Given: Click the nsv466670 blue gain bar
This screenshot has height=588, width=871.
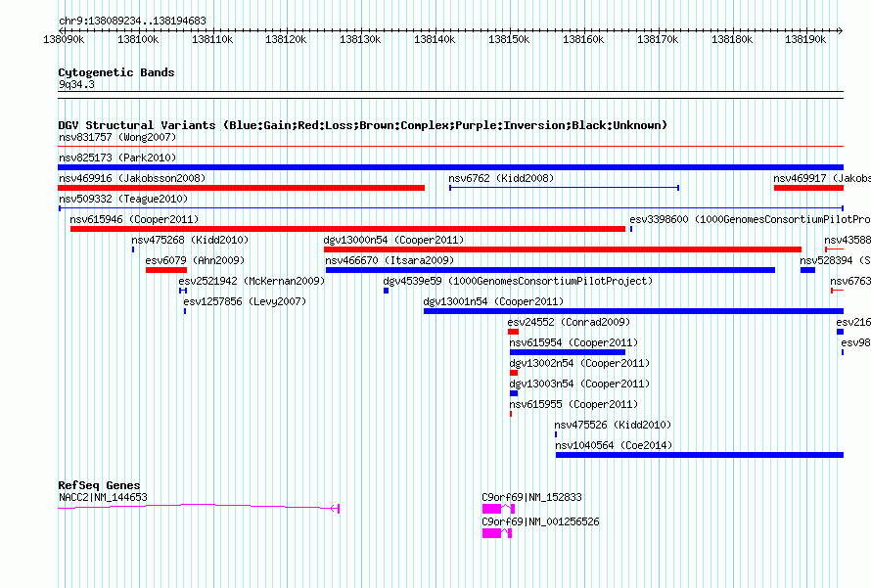Looking at the screenshot, I should click(550, 270).
